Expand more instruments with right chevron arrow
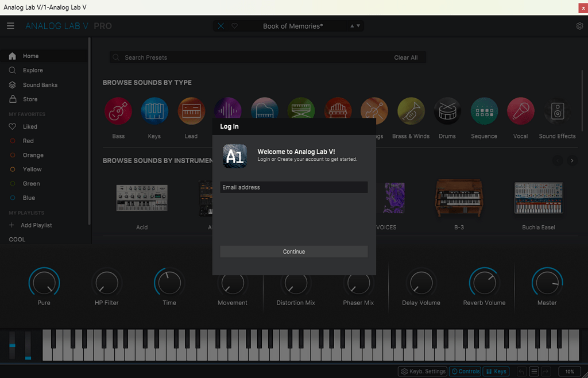This screenshot has height=378, width=588. coord(571,161)
